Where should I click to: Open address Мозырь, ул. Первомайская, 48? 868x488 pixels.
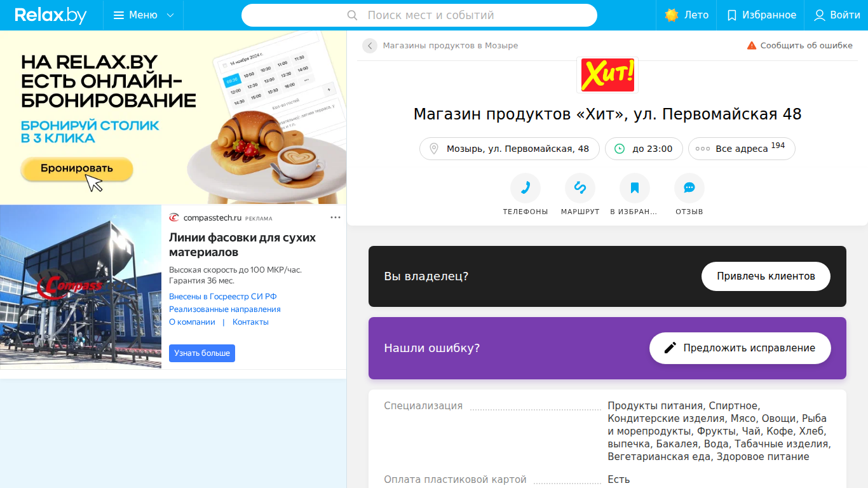[x=510, y=149]
